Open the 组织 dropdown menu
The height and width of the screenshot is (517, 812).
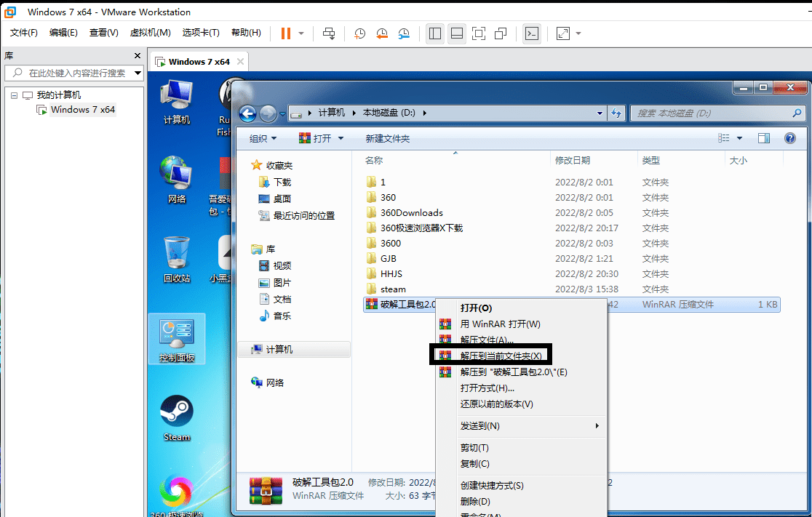[263, 139]
